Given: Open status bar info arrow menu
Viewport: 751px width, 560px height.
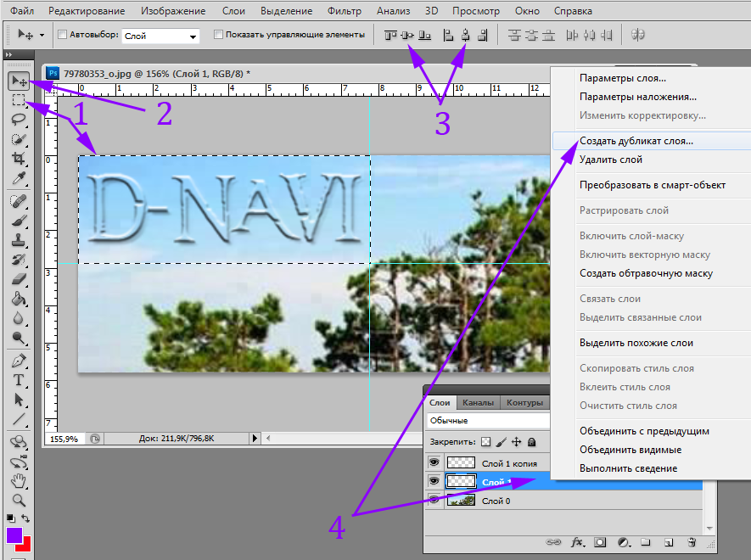Looking at the screenshot, I should (255, 438).
